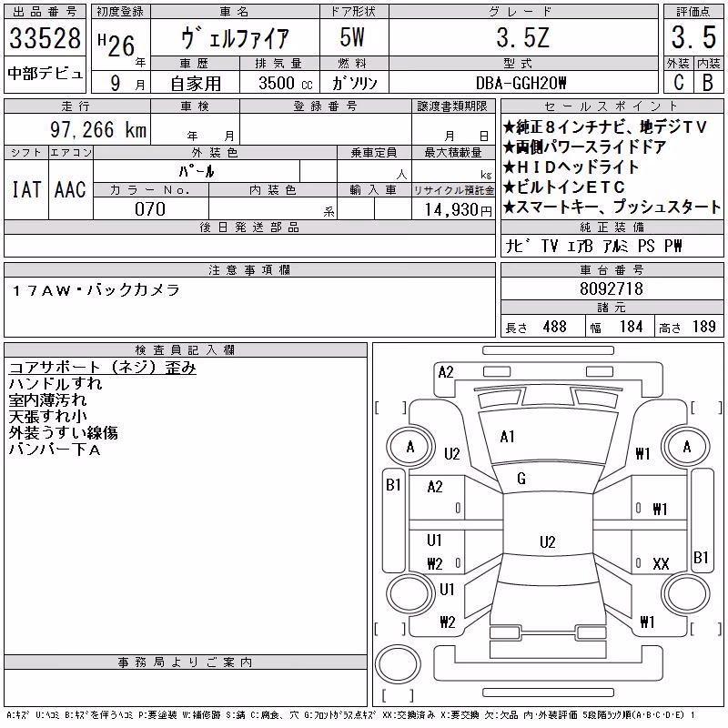Image resolution: width=728 pixels, height=728 pixels.
Task: Click inspector note コアサポート(ネジ)歪み
Action: 102,367
